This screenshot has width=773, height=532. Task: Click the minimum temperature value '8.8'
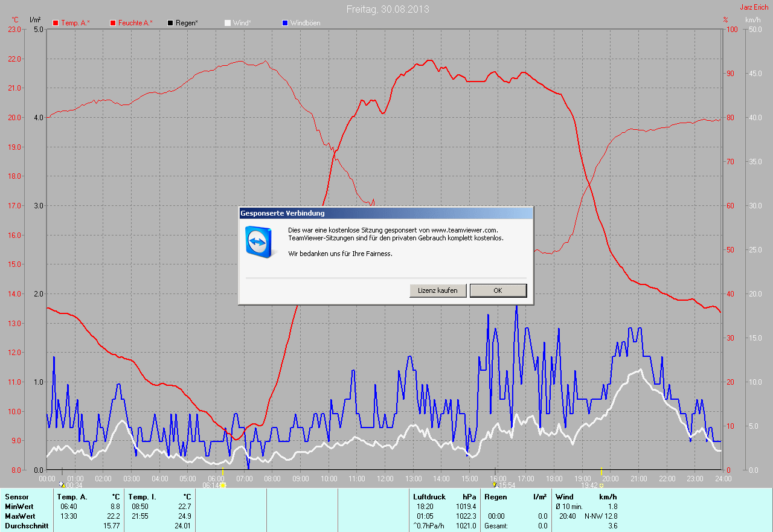click(115, 507)
